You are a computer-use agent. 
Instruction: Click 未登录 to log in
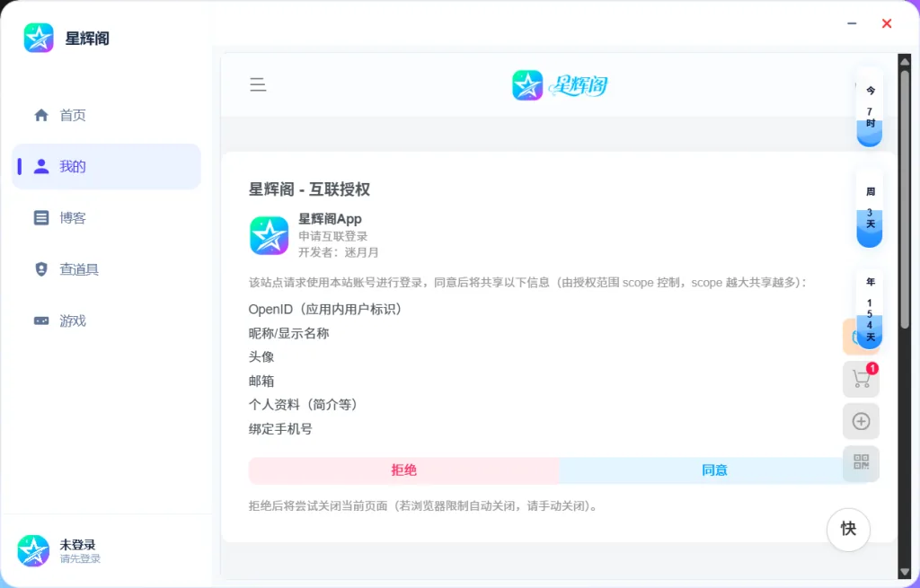(77, 545)
